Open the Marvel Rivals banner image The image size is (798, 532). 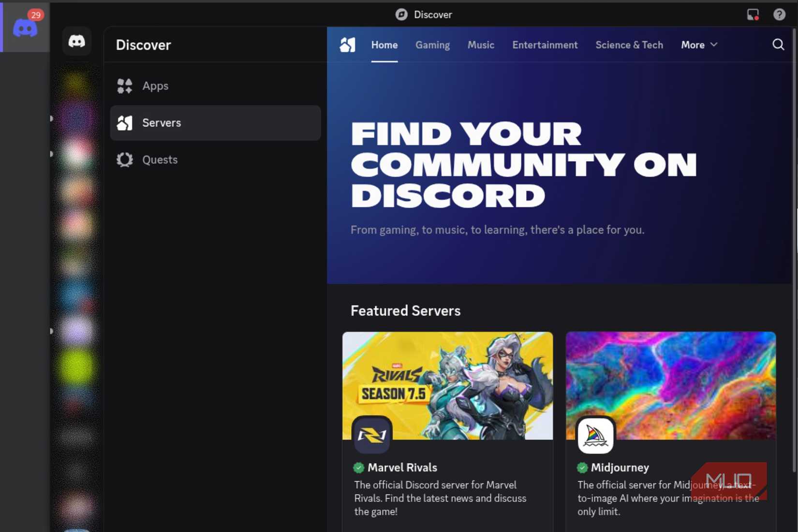(x=447, y=385)
